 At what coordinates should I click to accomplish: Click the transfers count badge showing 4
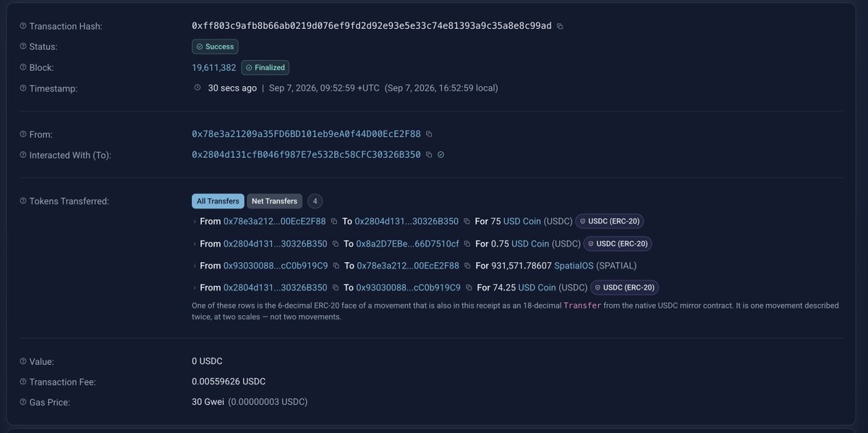click(315, 201)
